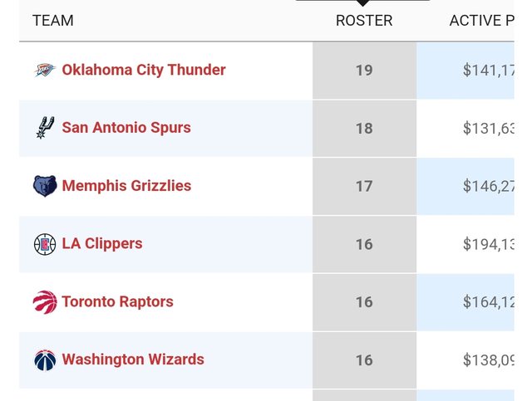Click the Grizzlies roster count 17

364,187
